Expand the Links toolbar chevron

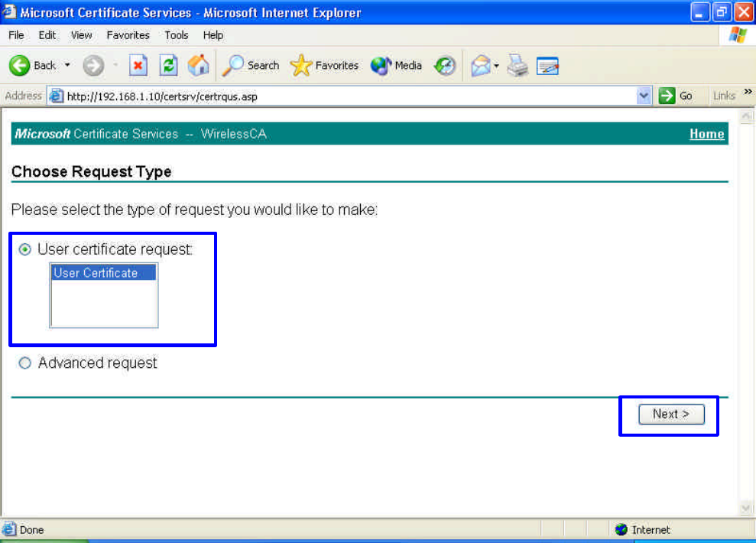748,92
